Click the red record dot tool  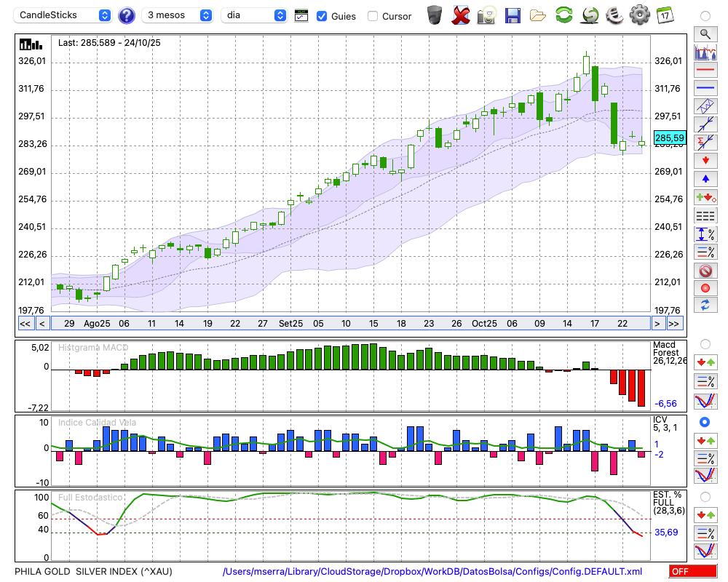[705, 288]
